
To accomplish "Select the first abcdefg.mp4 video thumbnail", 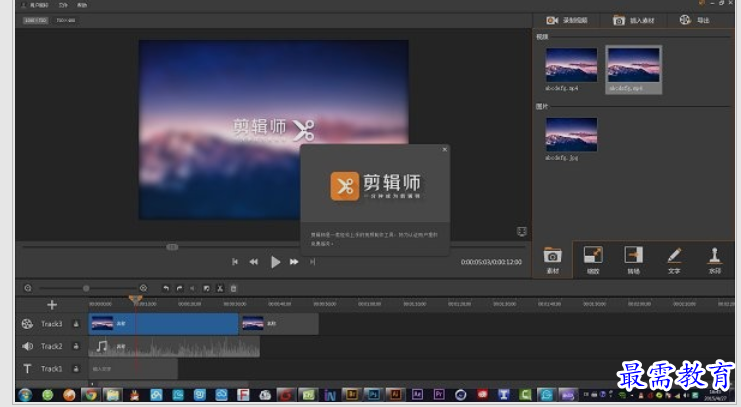I will (x=571, y=69).
